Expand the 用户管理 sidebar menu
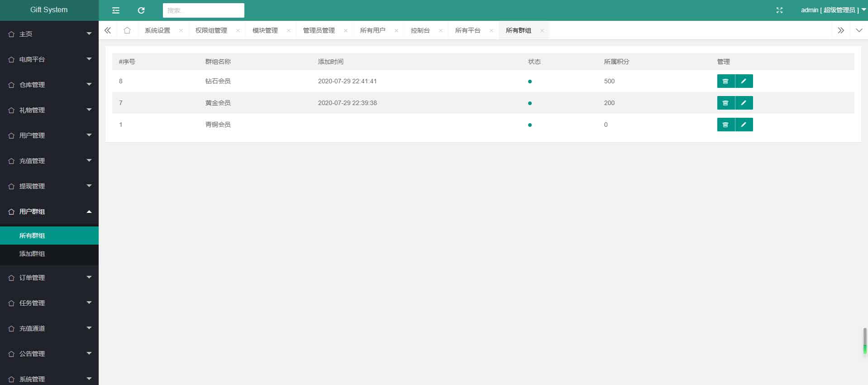Image resolution: width=868 pixels, height=385 pixels. coord(49,135)
